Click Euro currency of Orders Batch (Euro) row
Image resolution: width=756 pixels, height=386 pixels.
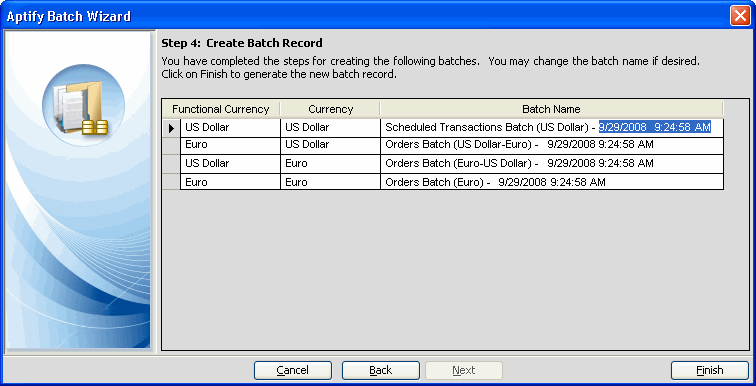pyautogui.click(x=330, y=182)
